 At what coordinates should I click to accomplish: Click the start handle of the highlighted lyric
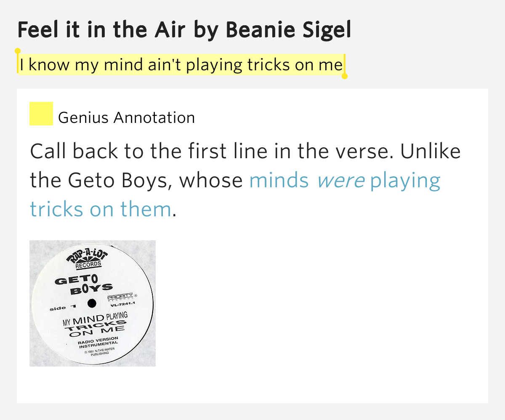tap(18, 52)
